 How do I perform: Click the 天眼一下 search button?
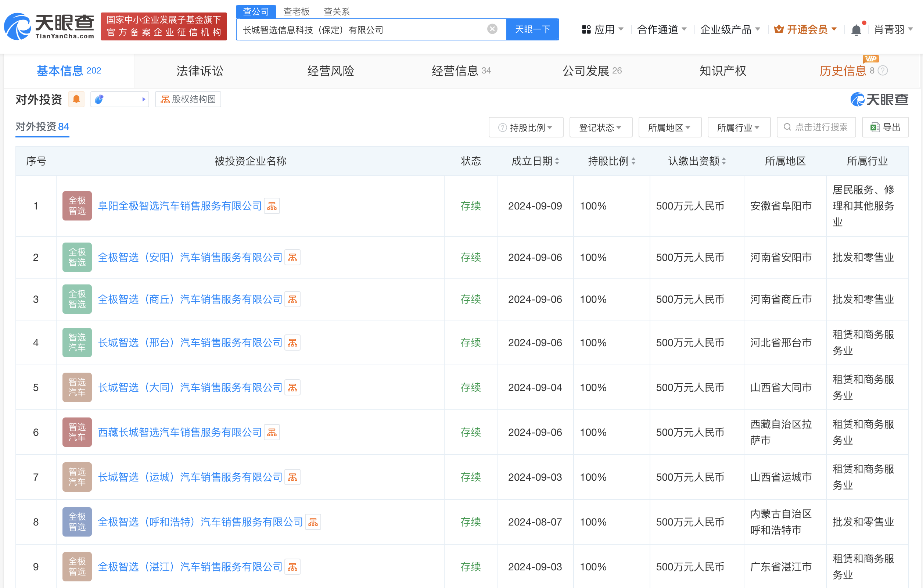(x=532, y=29)
